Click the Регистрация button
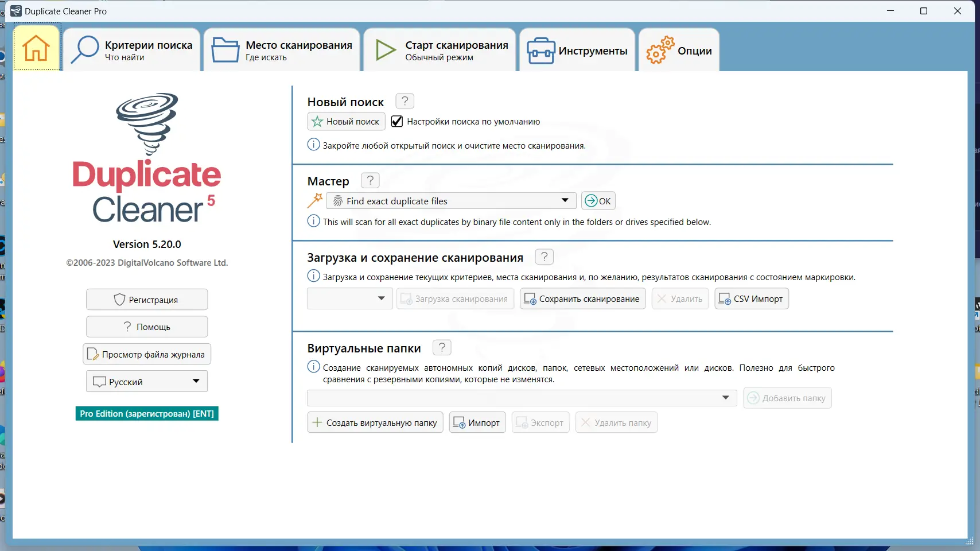This screenshot has height=551, width=980. (x=146, y=299)
